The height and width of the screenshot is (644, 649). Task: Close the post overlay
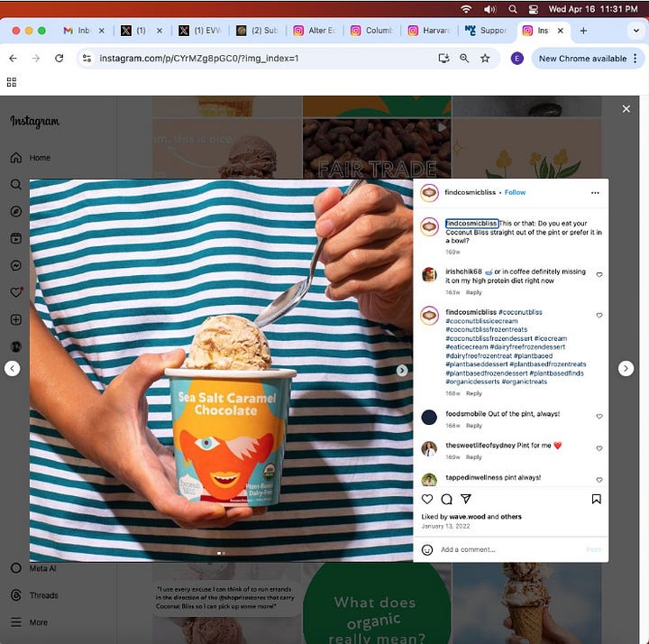coord(626,108)
